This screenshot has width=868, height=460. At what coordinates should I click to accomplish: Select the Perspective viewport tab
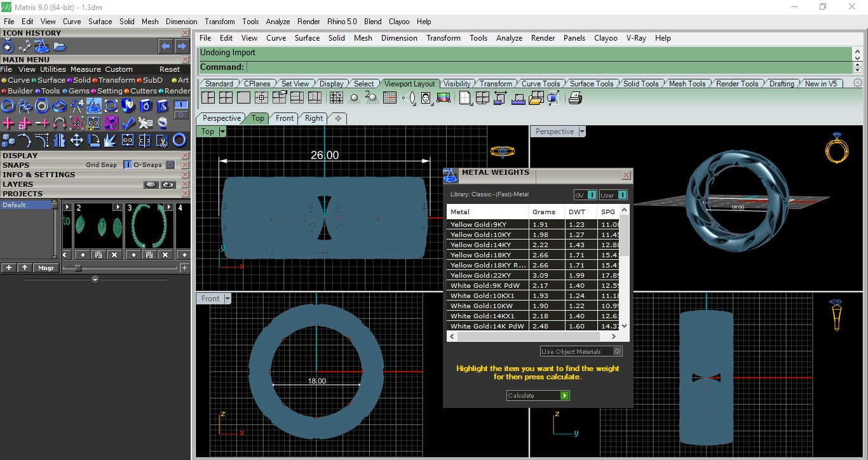coord(222,118)
